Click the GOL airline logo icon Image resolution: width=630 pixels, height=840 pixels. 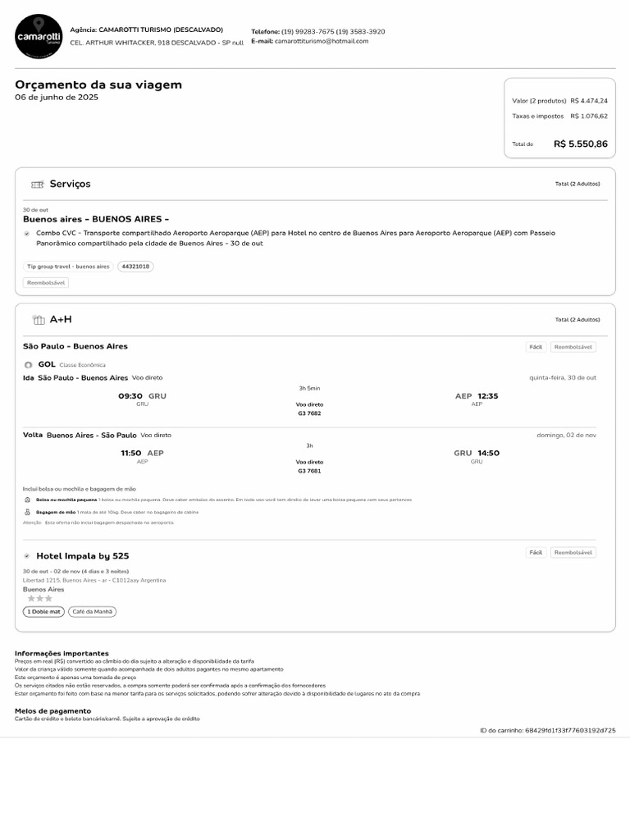[29, 364]
